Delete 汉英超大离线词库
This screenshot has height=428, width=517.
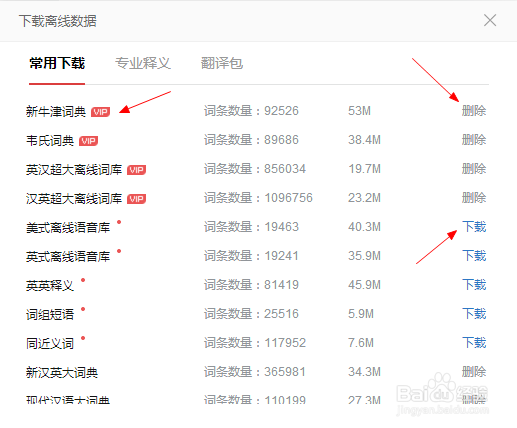pyautogui.click(x=474, y=198)
